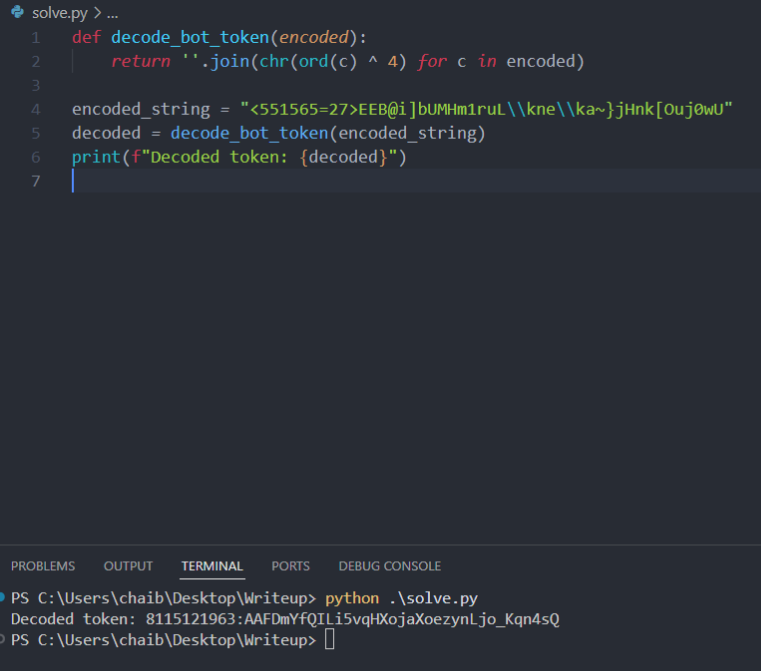Click the encoded string literal value
This screenshot has height=671, width=761.
[x=486, y=110]
